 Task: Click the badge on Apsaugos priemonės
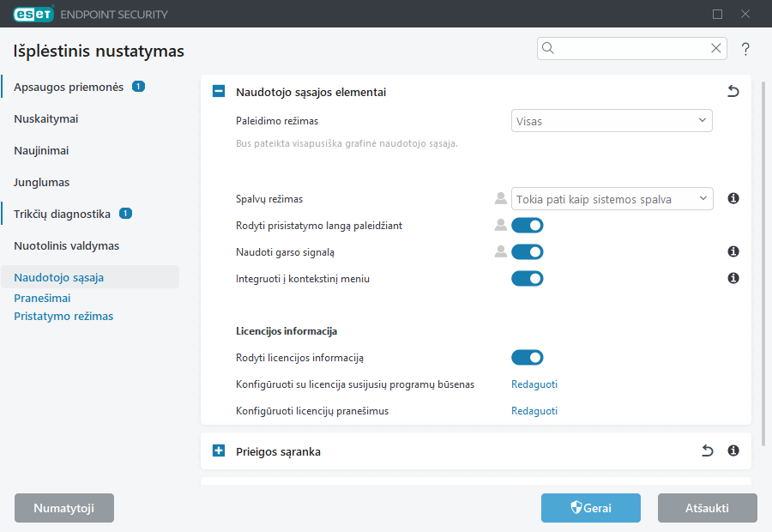(138, 86)
